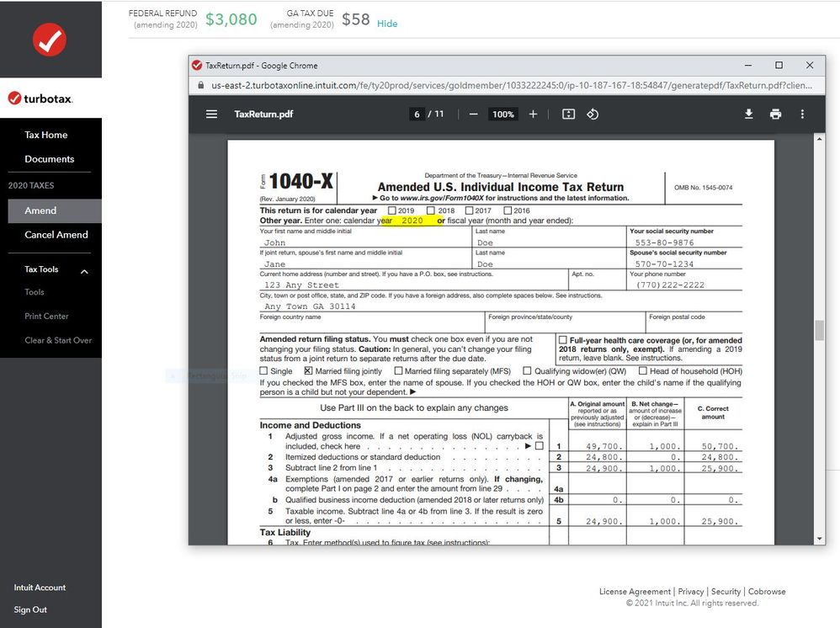Click PDF scrollbar up arrow
The height and width of the screenshot is (628, 840).
(820, 139)
